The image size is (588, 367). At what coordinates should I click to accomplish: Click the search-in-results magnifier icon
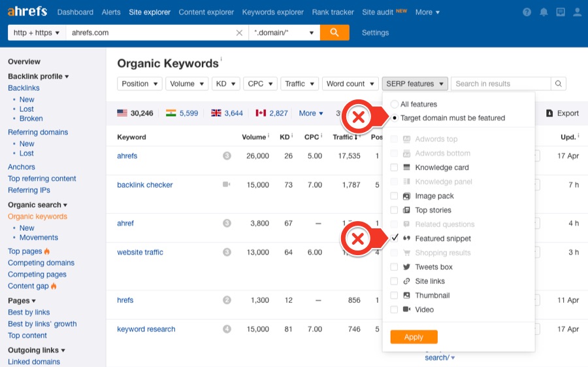pyautogui.click(x=559, y=83)
